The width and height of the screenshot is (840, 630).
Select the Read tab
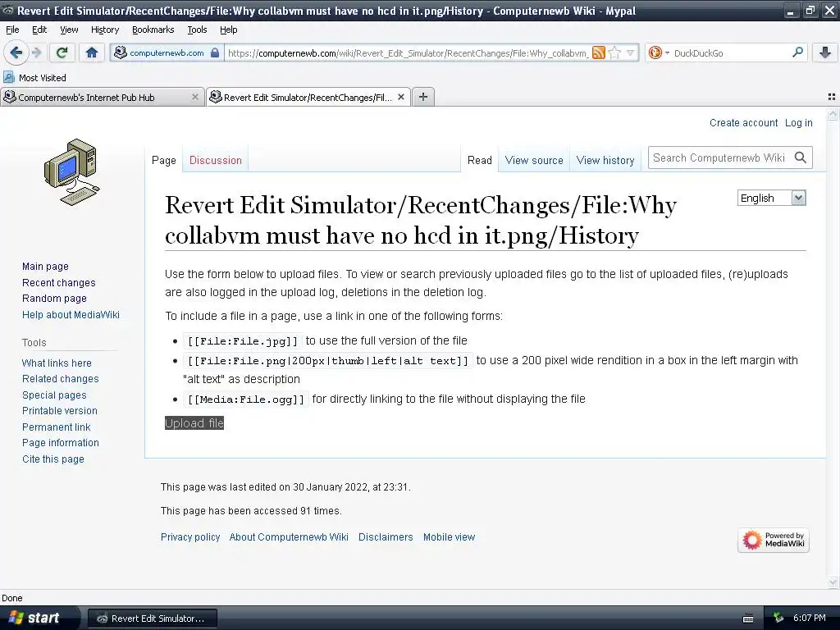click(479, 160)
